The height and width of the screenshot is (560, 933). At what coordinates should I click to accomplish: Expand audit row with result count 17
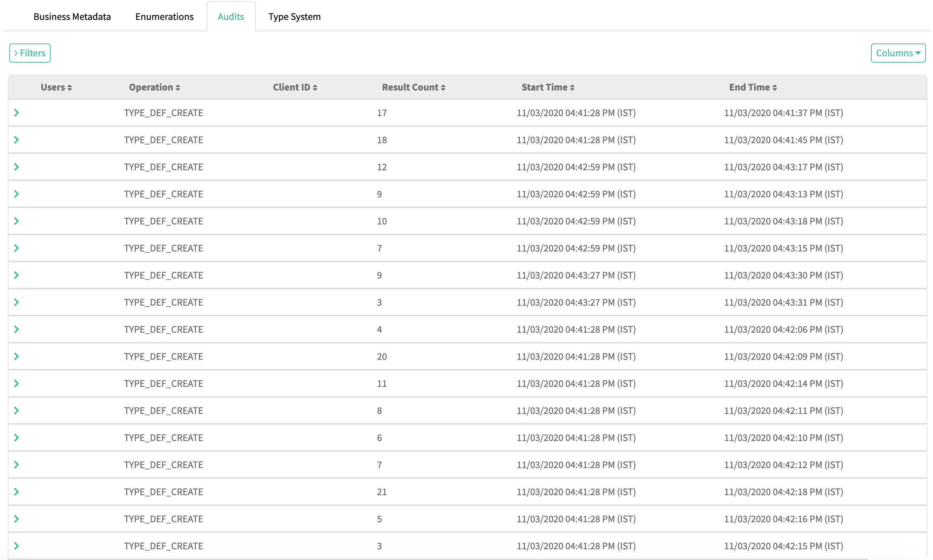pyautogui.click(x=16, y=113)
